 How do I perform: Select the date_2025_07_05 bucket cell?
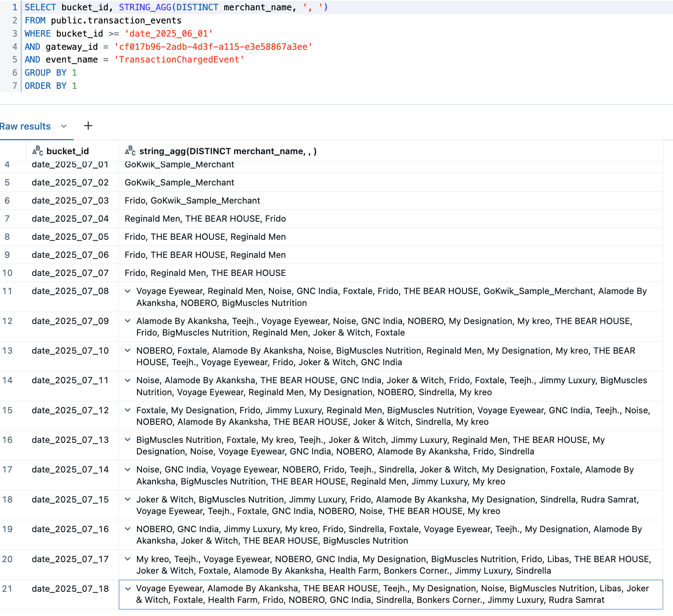point(72,237)
